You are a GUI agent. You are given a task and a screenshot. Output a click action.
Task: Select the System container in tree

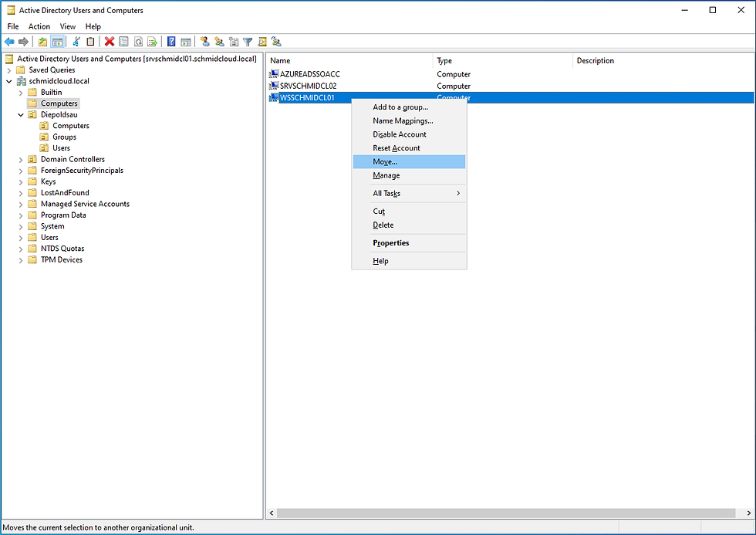(x=52, y=226)
